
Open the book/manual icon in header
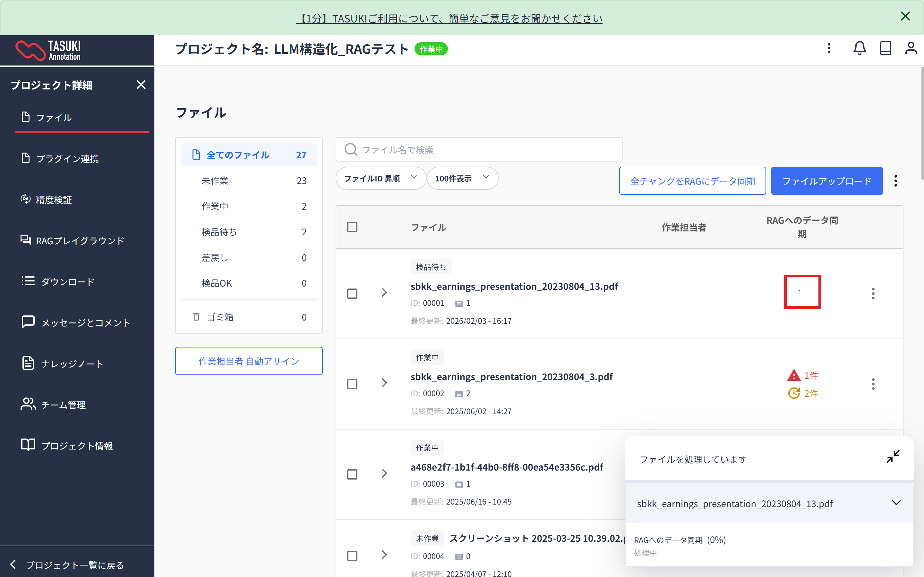tap(885, 48)
